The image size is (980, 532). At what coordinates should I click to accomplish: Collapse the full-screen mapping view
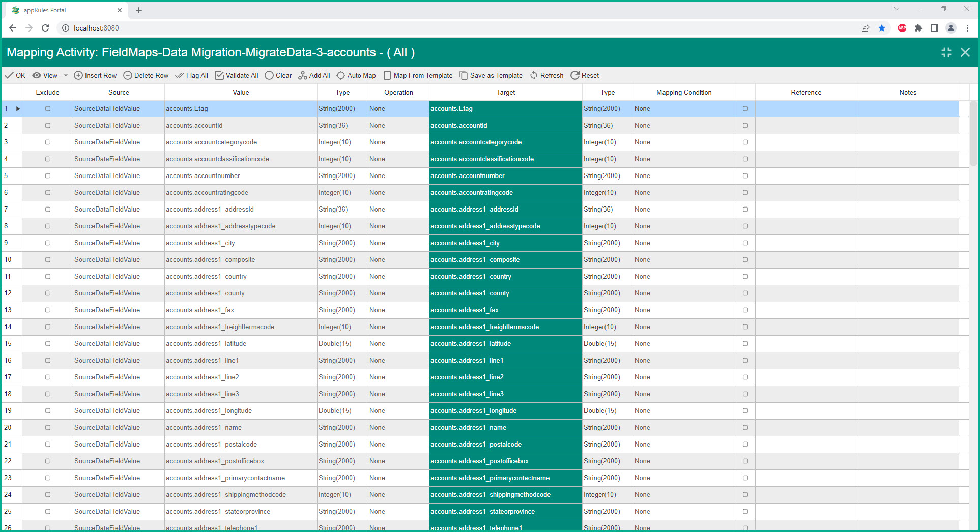pyautogui.click(x=946, y=52)
